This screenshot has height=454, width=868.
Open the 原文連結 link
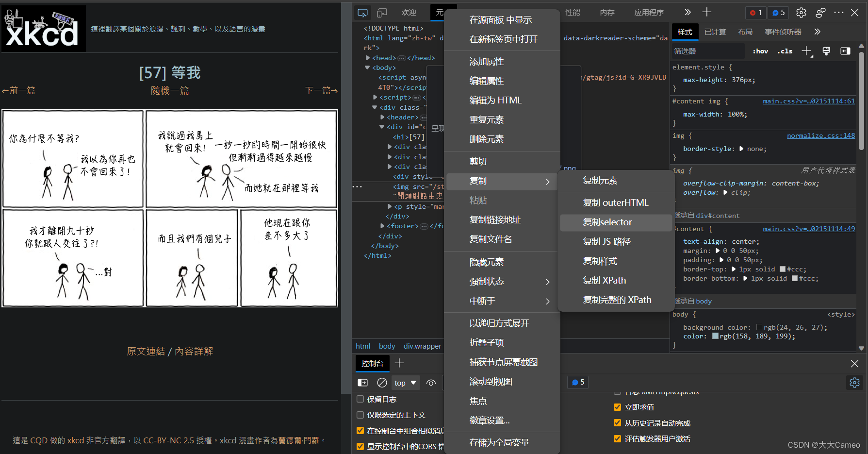(x=146, y=351)
